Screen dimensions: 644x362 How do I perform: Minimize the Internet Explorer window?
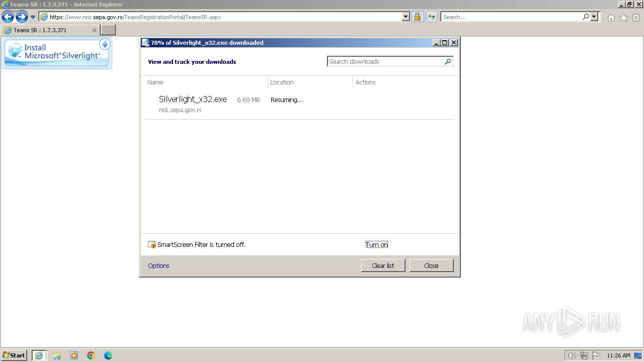click(621, 5)
